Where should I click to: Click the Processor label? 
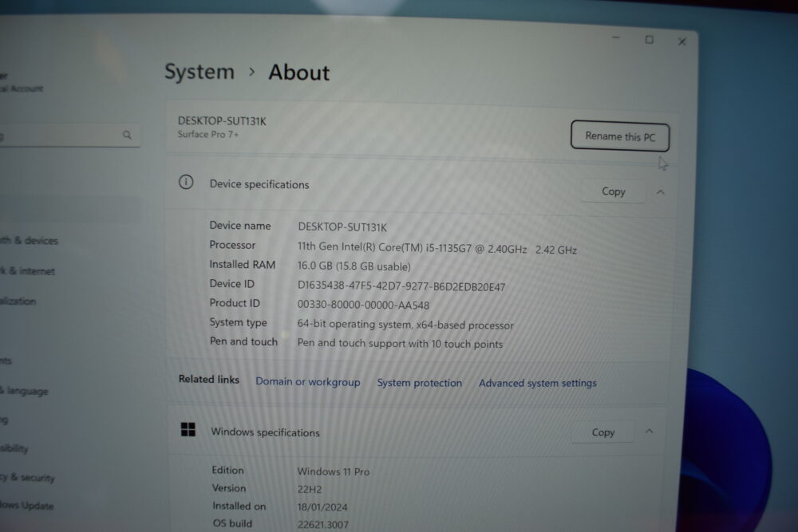(x=232, y=245)
